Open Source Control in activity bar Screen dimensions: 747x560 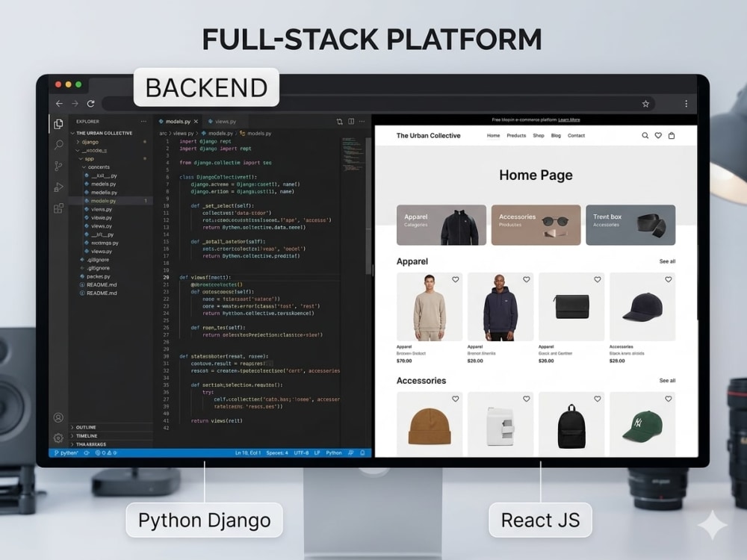point(58,166)
